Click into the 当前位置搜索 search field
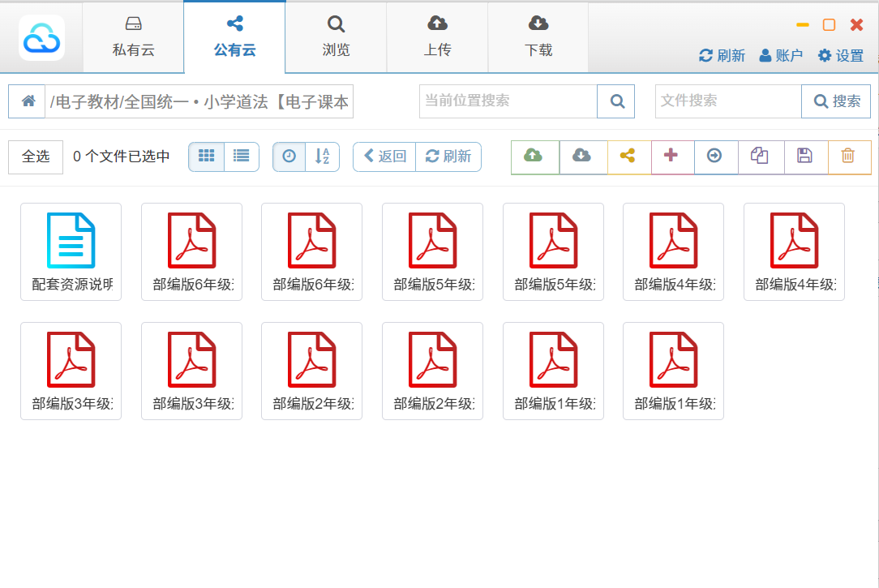The height and width of the screenshot is (588, 879). (508, 101)
